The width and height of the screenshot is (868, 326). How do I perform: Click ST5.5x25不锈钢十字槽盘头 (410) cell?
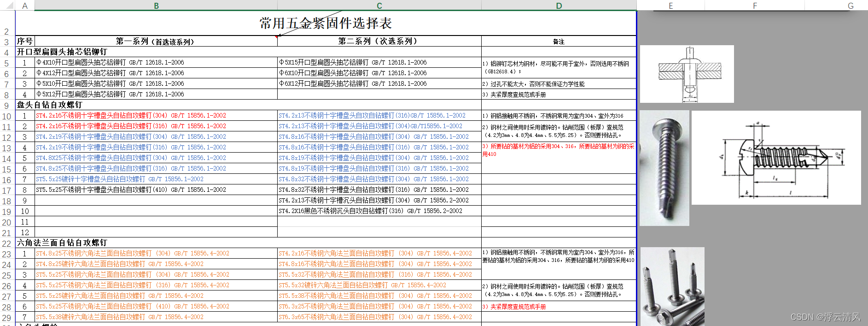[x=156, y=190]
